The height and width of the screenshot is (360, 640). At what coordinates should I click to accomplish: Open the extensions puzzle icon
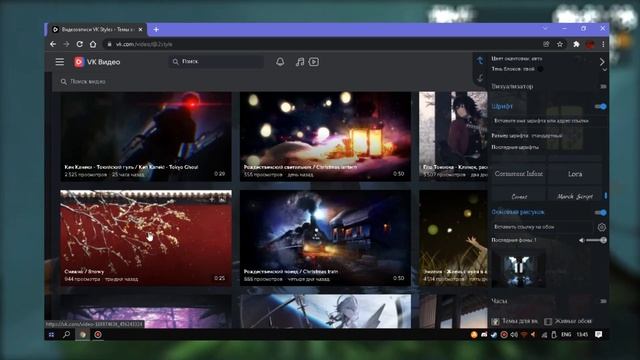576,44
